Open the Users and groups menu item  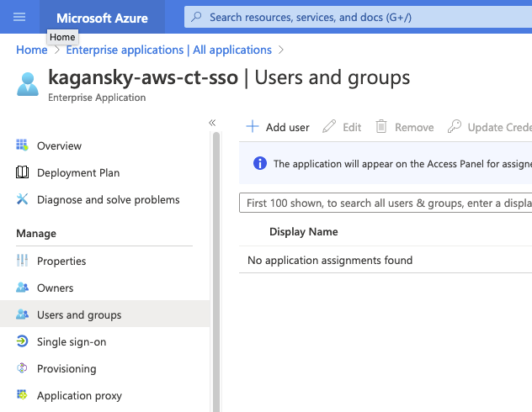(x=79, y=314)
